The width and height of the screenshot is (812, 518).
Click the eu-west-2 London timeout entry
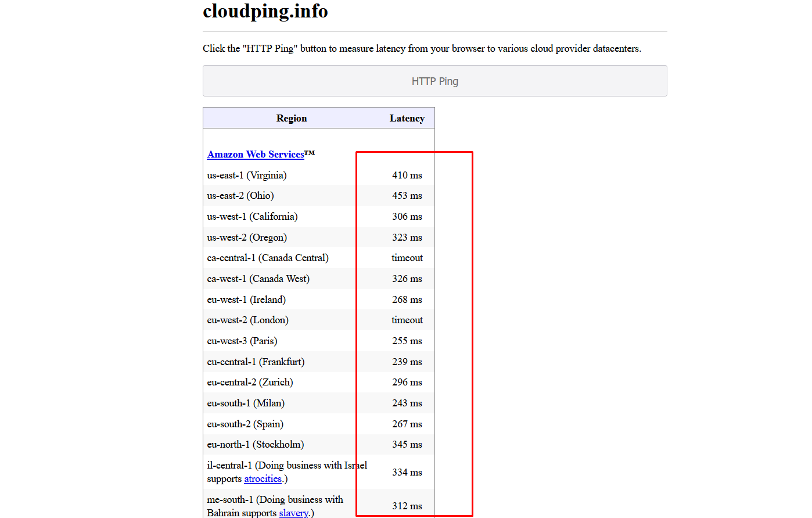tap(407, 320)
